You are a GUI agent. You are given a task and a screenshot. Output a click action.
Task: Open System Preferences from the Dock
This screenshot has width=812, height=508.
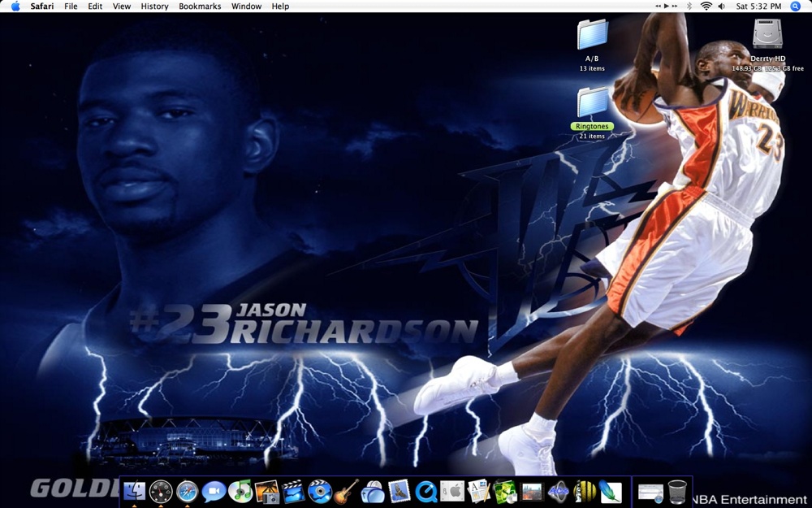452,491
